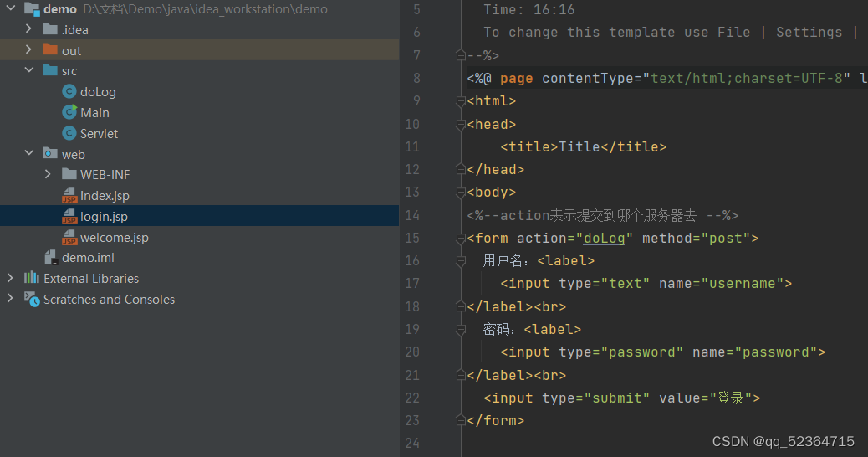This screenshot has height=457, width=868.
Task: Open the Servlet class
Action: tap(99, 133)
